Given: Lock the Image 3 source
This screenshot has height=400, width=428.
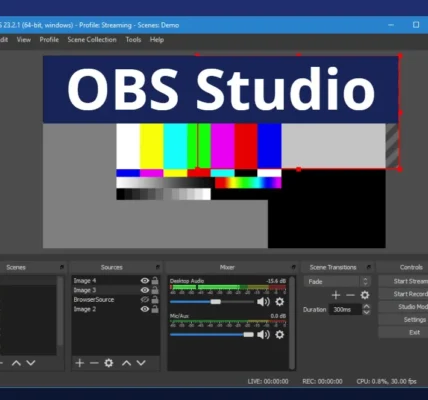Looking at the screenshot, I should 155,290.
